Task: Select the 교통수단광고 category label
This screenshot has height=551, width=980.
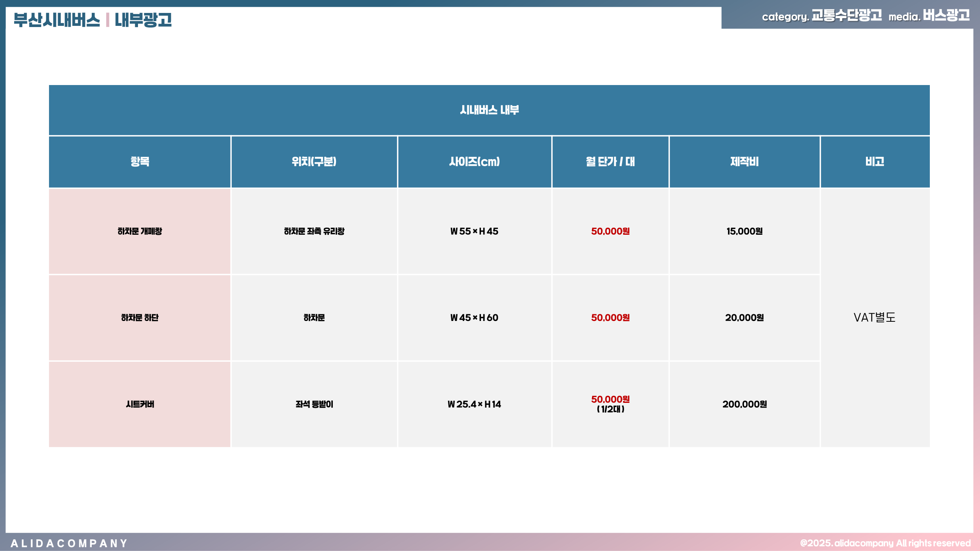Action: (x=846, y=16)
